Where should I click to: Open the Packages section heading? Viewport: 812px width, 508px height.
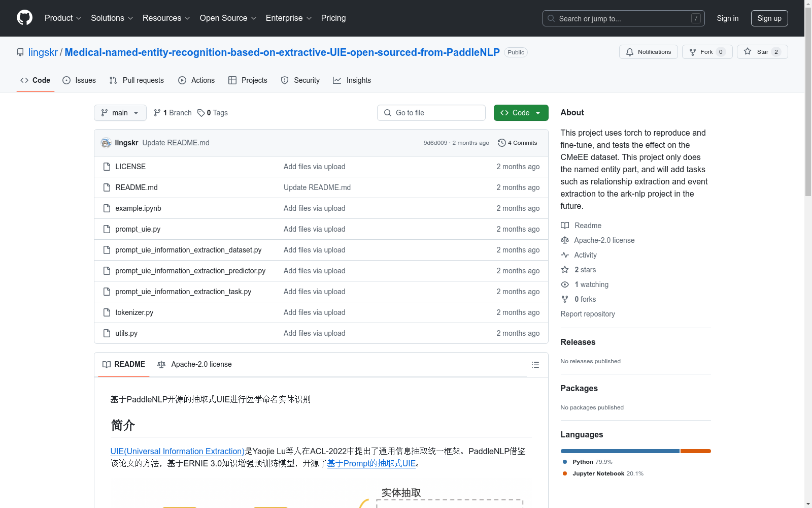coord(579,388)
